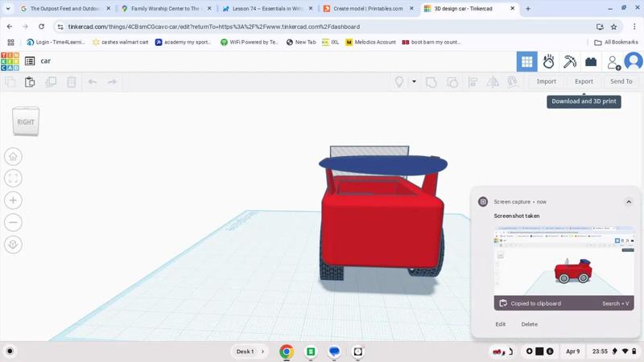Toggle show all lightbulb icon
This screenshot has height=362, width=644.
click(399, 82)
